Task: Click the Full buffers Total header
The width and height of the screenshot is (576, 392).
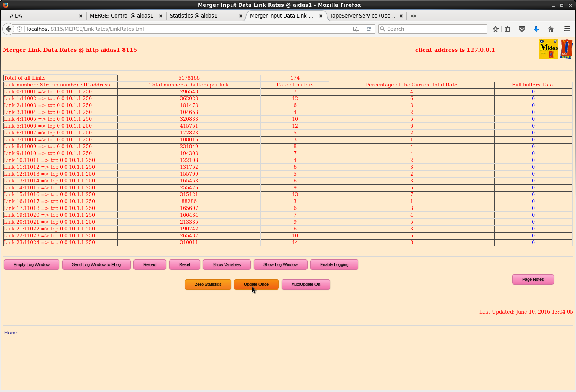Action: click(x=533, y=85)
